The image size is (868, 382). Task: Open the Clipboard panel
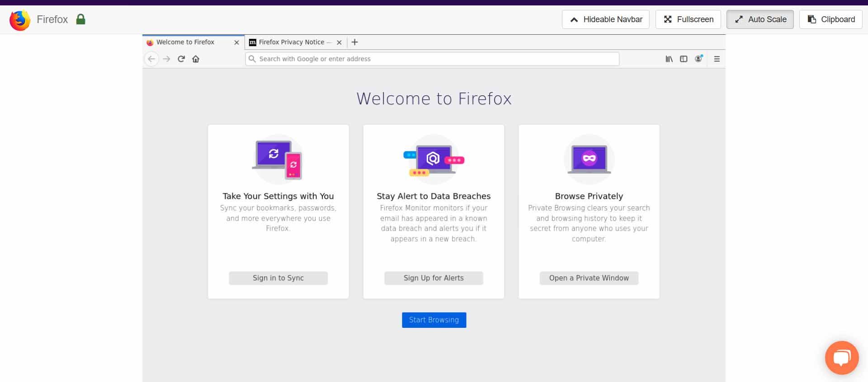(830, 19)
